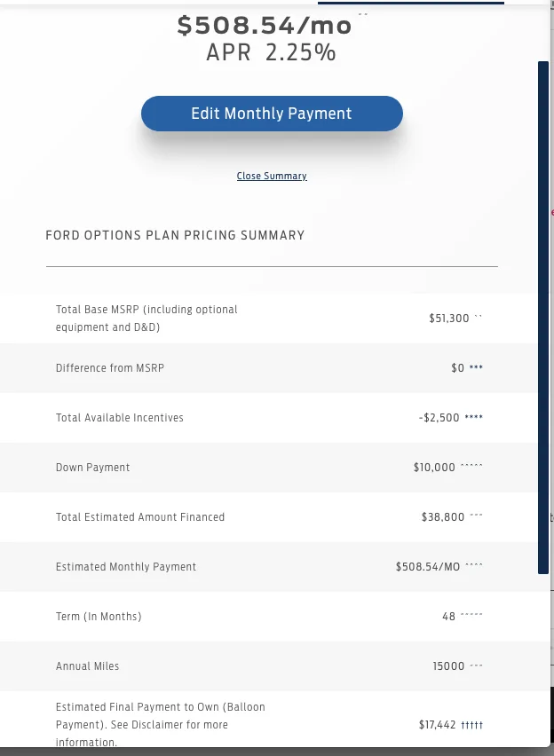Close the summary via Close Summary link
The width and height of the screenshot is (554, 756).
[x=272, y=176]
